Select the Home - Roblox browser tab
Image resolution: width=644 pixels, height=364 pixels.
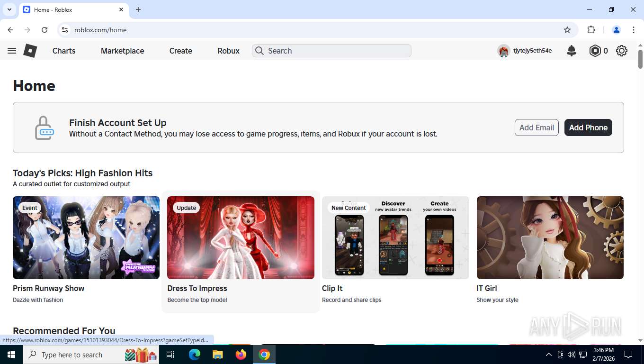pos(73,9)
